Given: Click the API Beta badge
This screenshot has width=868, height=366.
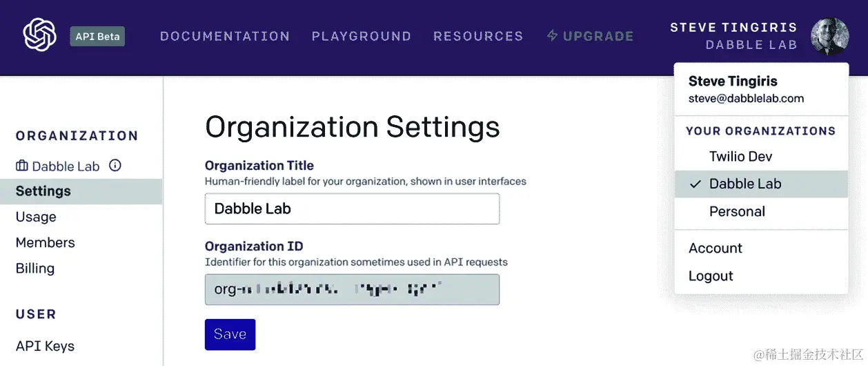Looking at the screenshot, I should [97, 37].
